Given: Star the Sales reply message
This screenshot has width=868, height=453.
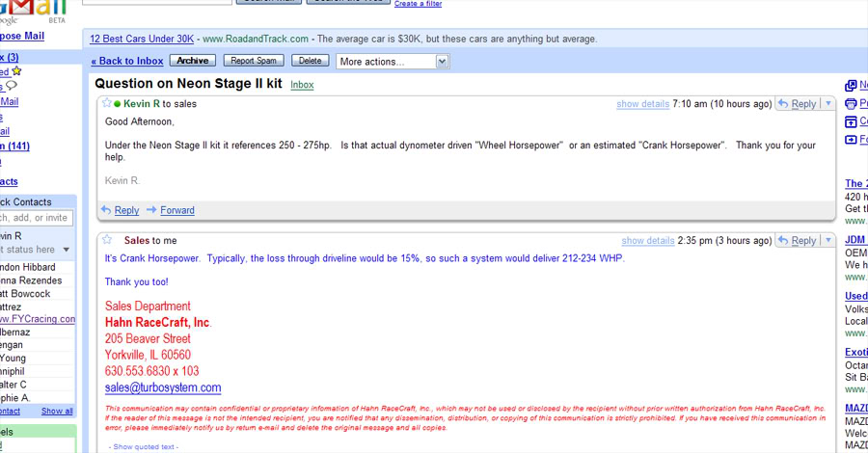Looking at the screenshot, I should [x=107, y=239].
